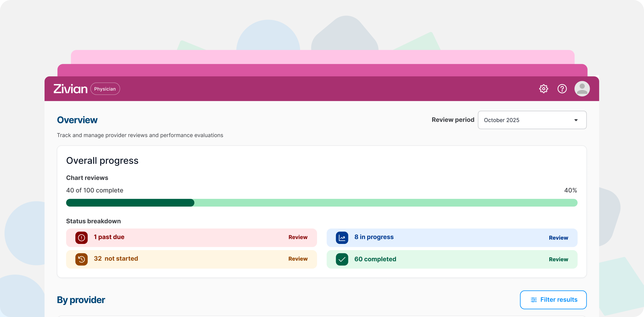The height and width of the screenshot is (317, 644).
Task: Click the Physician role badge
Action: point(105,89)
